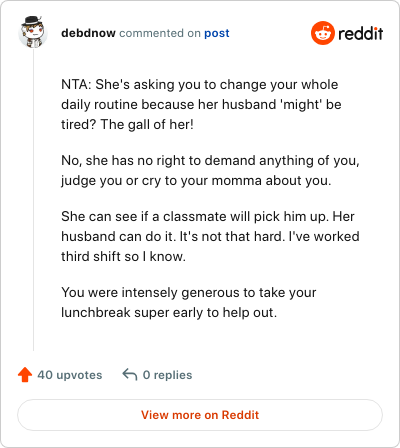Click the reply arrow icon
Image resolution: width=400 pixels, height=448 pixels.
pyautogui.click(x=130, y=375)
